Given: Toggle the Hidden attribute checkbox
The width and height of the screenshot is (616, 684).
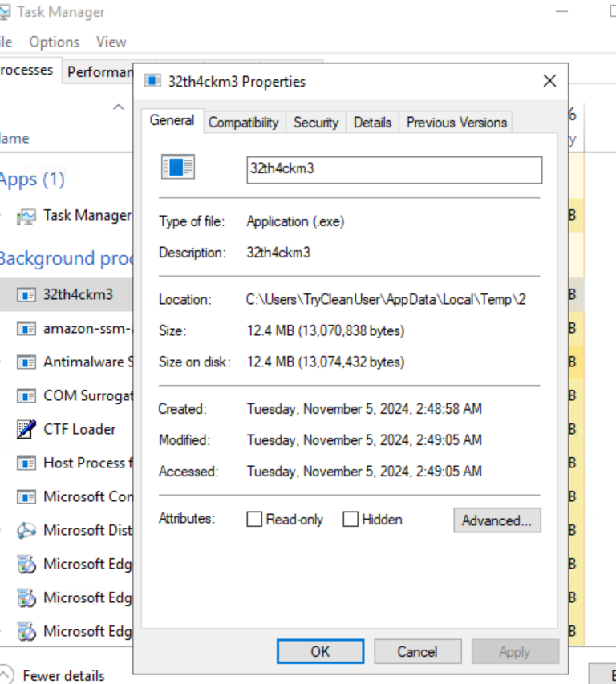Looking at the screenshot, I should [351, 519].
